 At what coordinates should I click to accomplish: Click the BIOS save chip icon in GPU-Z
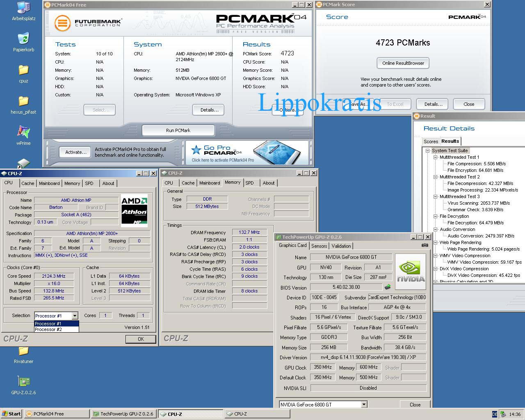(x=387, y=288)
